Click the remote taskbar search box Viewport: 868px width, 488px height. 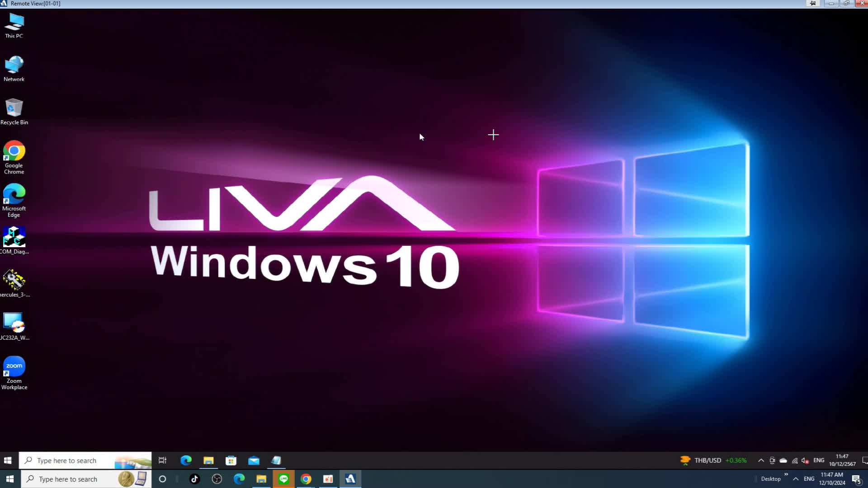(85, 460)
